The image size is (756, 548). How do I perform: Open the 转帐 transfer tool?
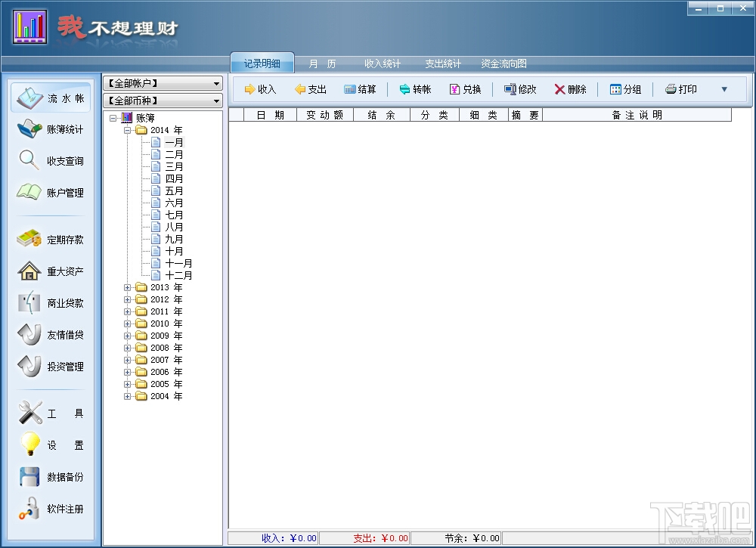point(415,89)
